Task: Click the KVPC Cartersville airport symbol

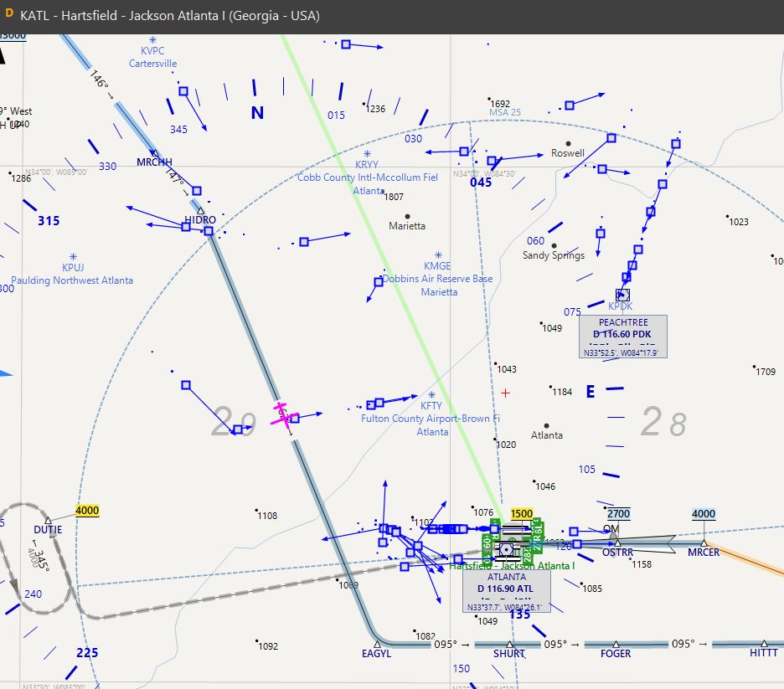Action: pos(152,39)
